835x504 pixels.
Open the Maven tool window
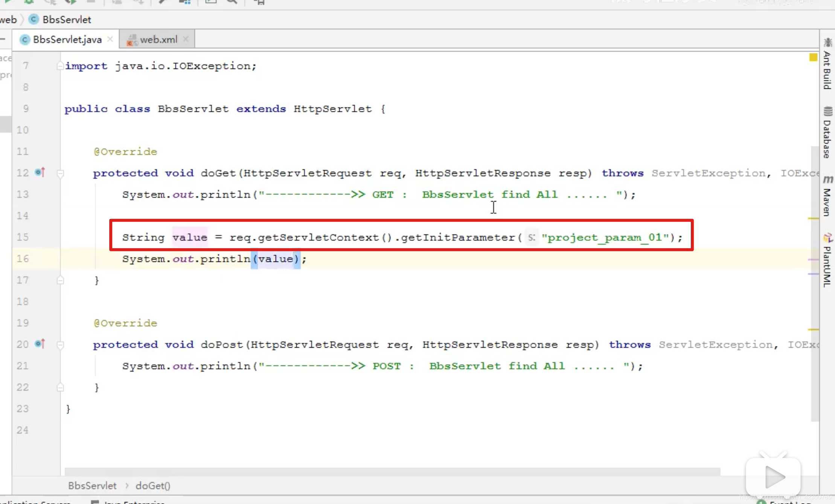pyautogui.click(x=827, y=196)
